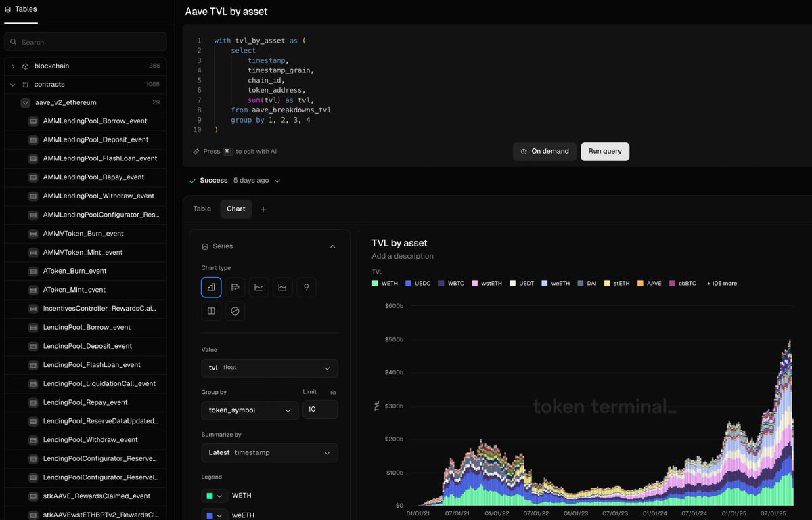Click the Series database icon
The image size is (812, 520).
point(205,246)
